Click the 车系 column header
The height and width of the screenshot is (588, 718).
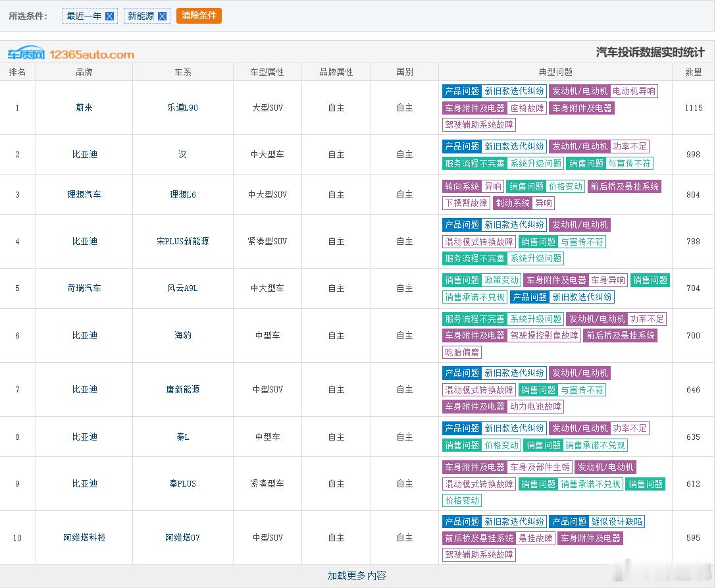coord(183,72)
